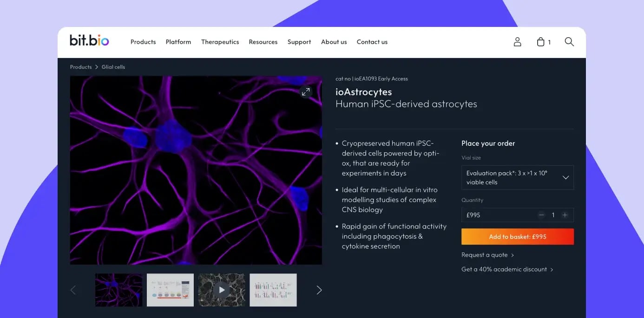644x318 pixels.
Task: Open the Vial size dropdown
Action: [x=517, y=177]
